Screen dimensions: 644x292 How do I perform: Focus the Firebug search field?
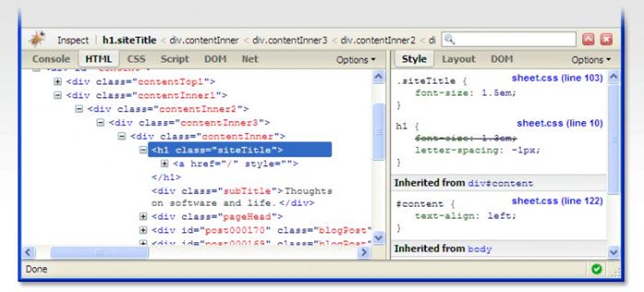[x=509, y=40]
